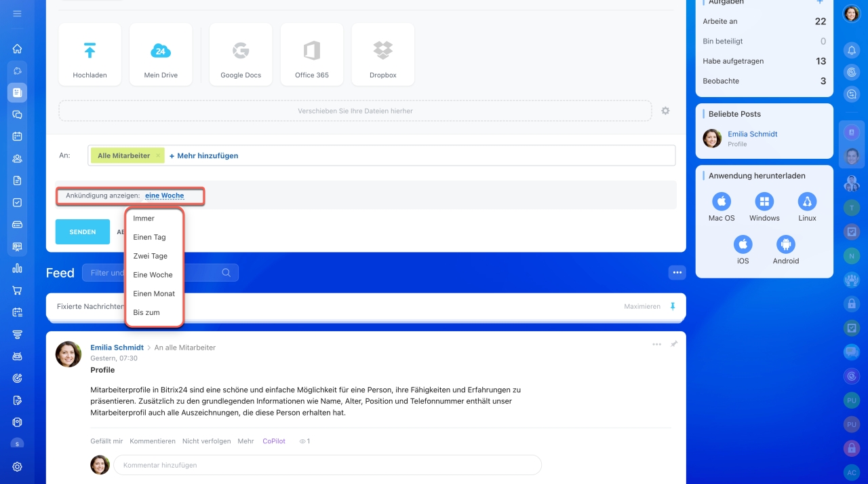Open the 'N' avatar in right sidebar

click(x=852, y=256)
